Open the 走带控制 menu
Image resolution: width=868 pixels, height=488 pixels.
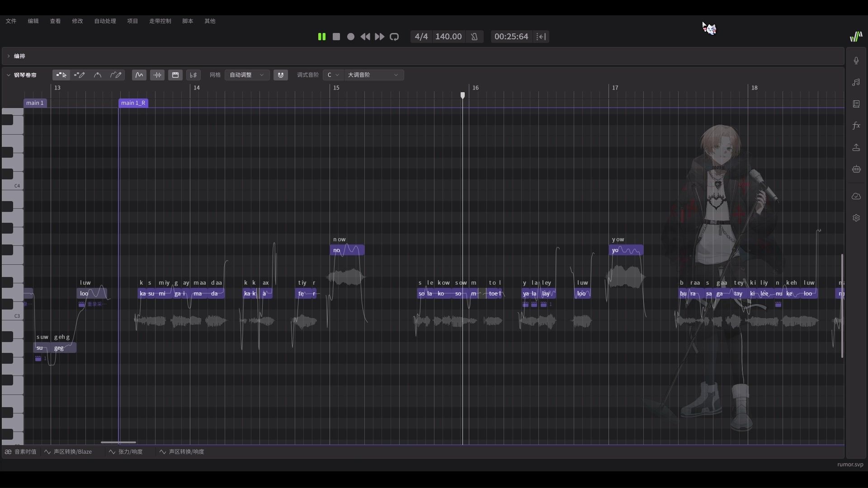click(x=160, y=21)
